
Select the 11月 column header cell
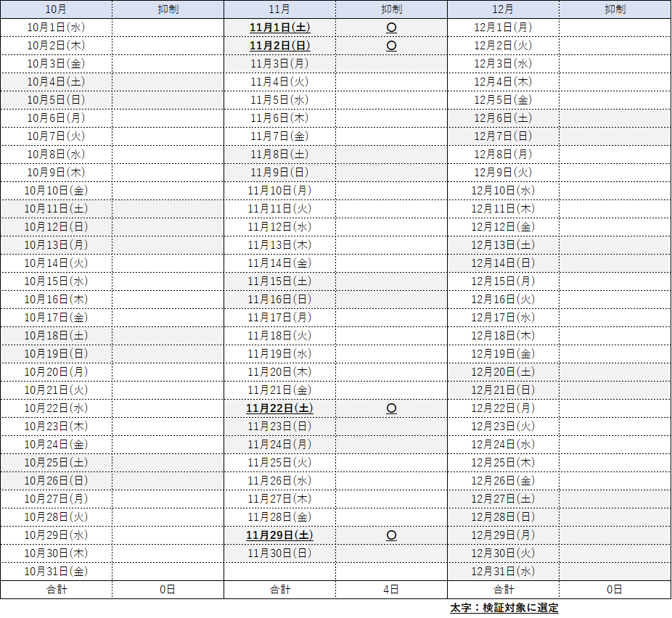pos(279,9)
